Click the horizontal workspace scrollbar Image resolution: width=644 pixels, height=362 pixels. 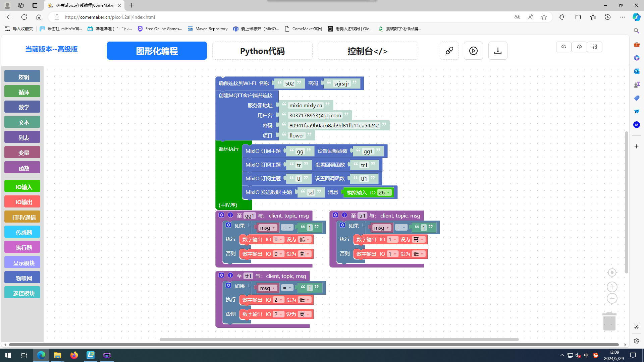point(339,339)
